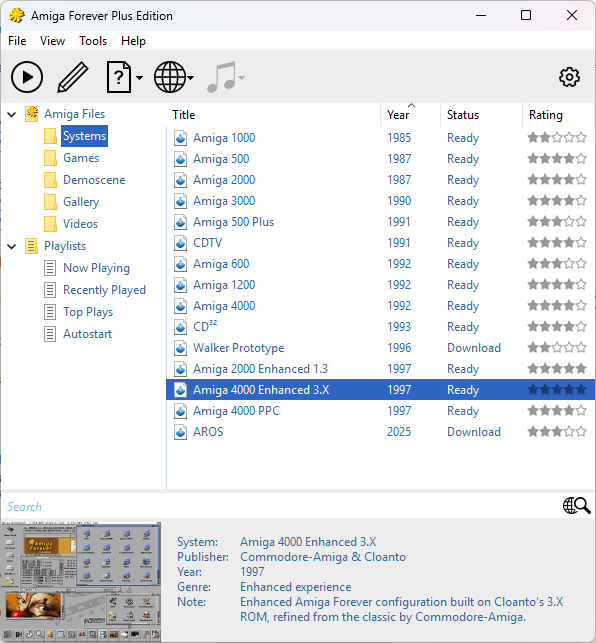Click the Amiga 500 file icon
The width and height of the screenshot is (596, 643).
point(180,159)
